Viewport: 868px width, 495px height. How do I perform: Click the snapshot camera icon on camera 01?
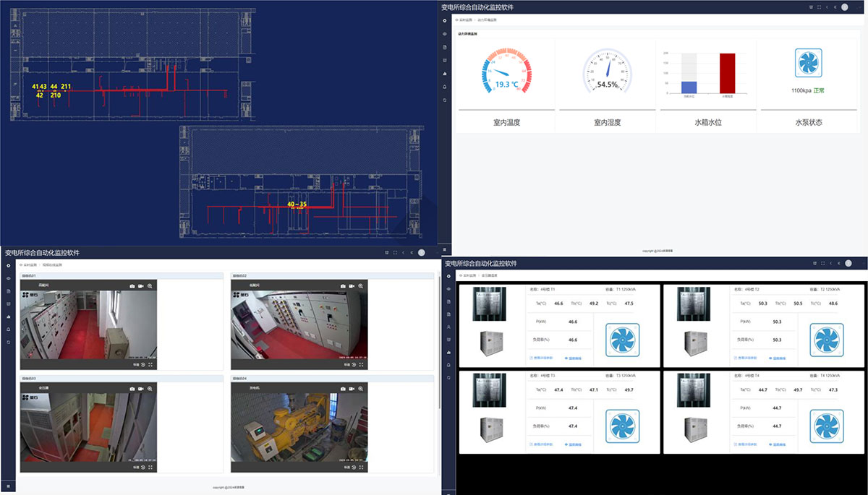coord(132,287)
